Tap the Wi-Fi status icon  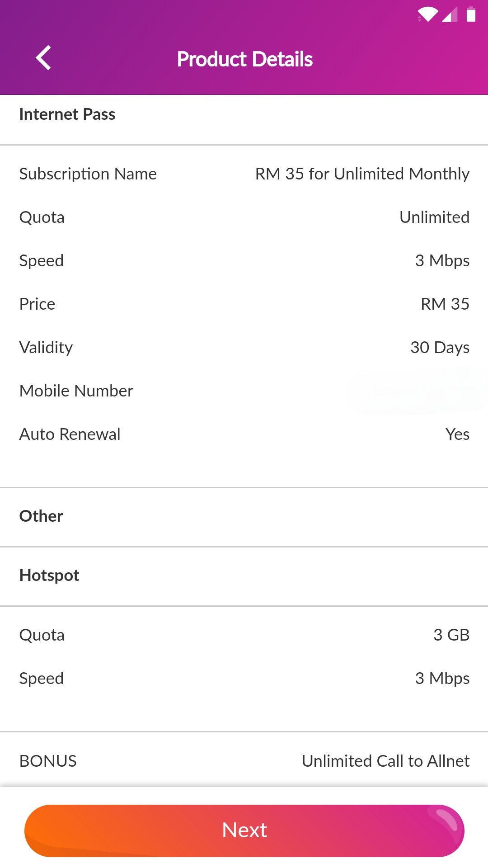(427, 14)
